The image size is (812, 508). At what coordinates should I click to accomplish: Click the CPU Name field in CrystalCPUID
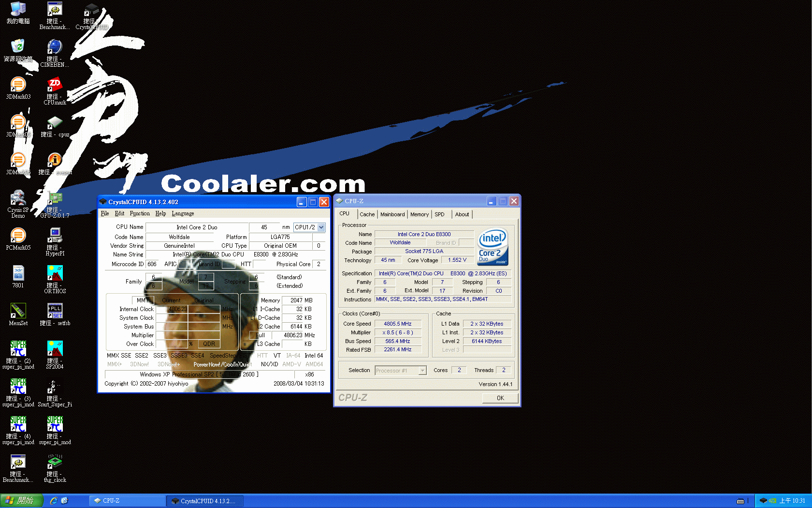coord(197,227)
